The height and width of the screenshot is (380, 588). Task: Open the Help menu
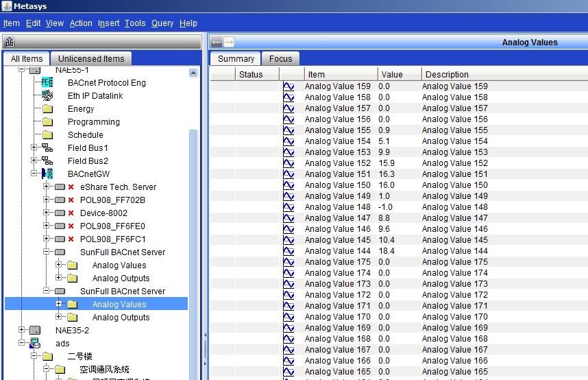tap(188, 23)
